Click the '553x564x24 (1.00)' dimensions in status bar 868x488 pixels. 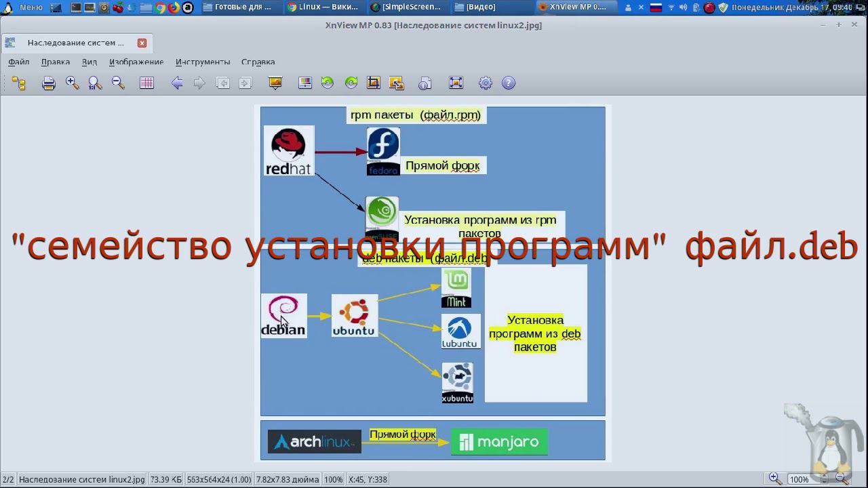[x=219, y=479]
